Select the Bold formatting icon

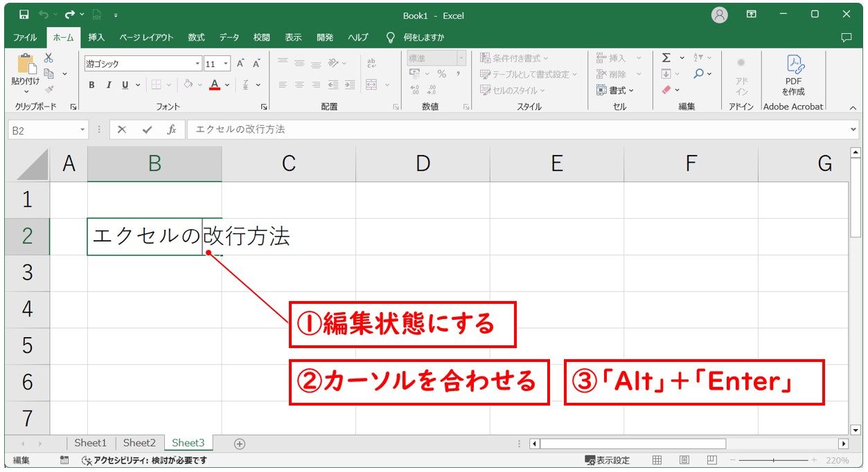pyautogui.click(x=91, y=84)
